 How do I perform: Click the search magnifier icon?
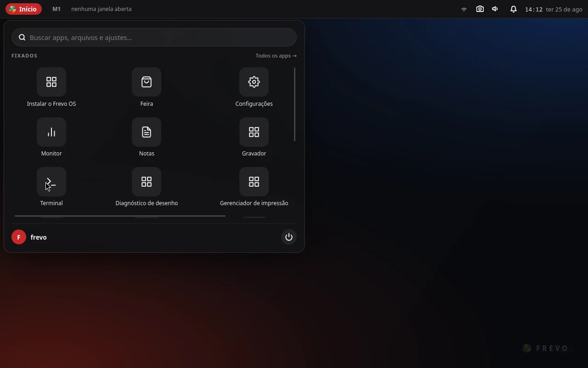click(x=22, y=37)
